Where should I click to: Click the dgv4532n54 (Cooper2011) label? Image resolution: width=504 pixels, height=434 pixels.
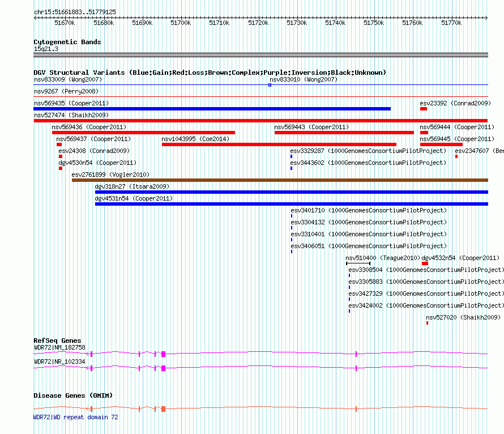pos(460,258)
